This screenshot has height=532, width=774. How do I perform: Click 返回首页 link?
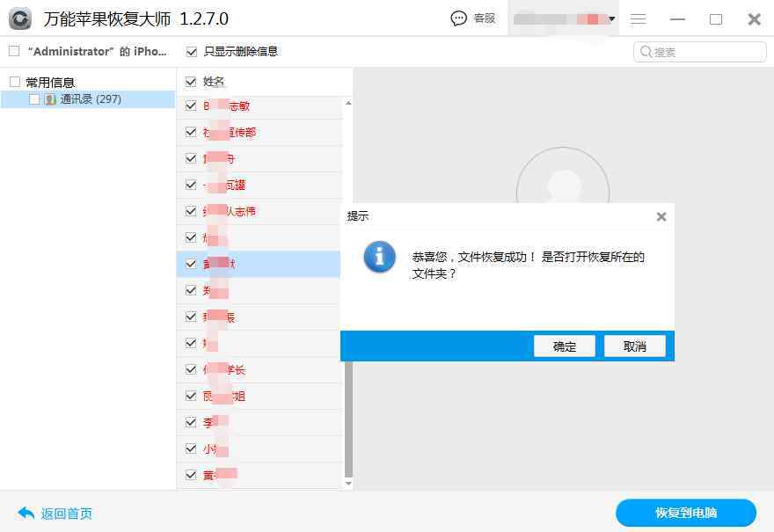tap(67, 514)
